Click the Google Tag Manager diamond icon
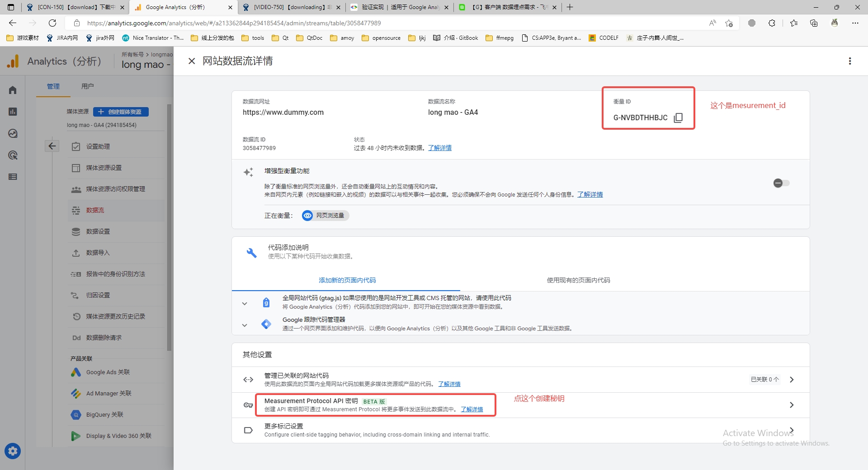 pos(266,324)
